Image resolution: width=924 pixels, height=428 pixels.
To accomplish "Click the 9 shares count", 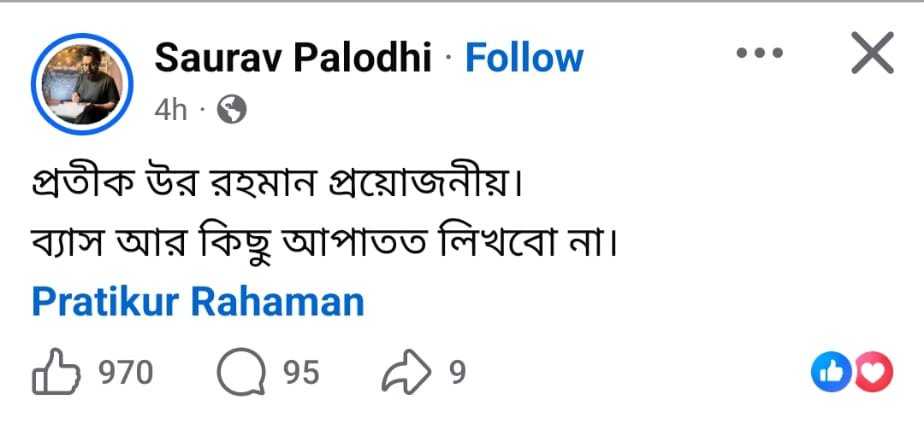I will click(x=457, y=373).
